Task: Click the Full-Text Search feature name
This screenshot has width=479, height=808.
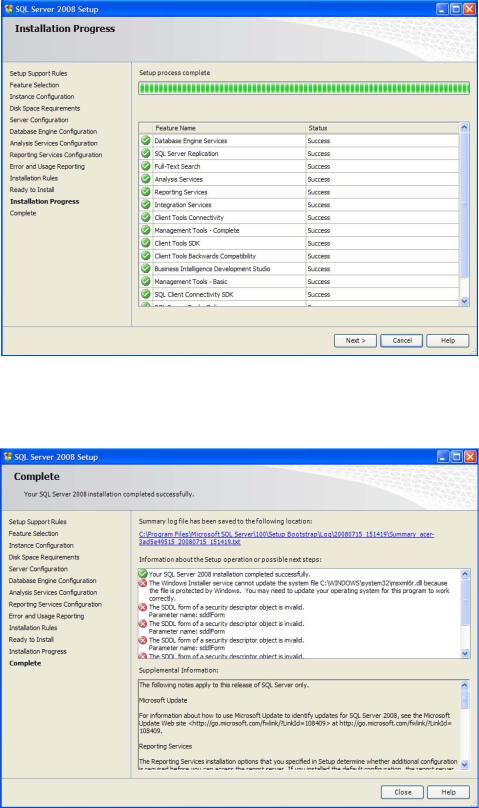Action: tap(177, 166)
